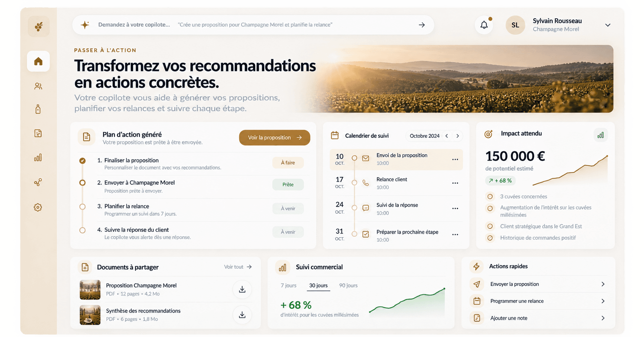Go to the previous month in the calendar
644x337 pixels.
(x=447, y=136)
